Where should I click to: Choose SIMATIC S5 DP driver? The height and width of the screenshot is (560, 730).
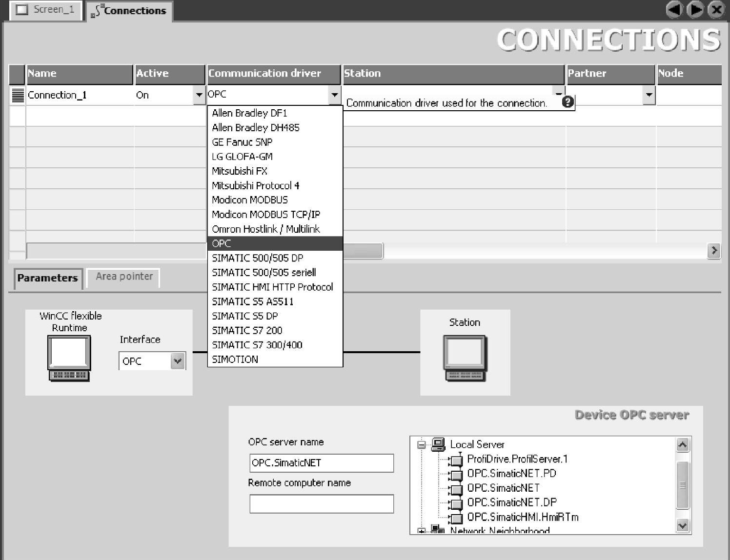tap(275, 316)
